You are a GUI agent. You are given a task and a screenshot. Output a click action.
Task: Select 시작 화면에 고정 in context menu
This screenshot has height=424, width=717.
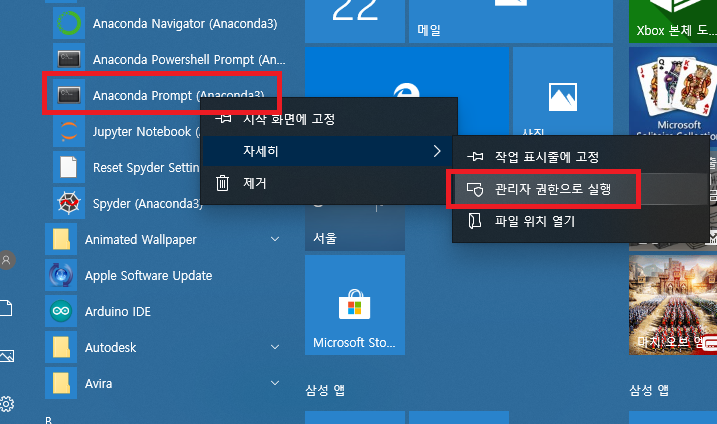pyautogui.click(x=329, y=119)
